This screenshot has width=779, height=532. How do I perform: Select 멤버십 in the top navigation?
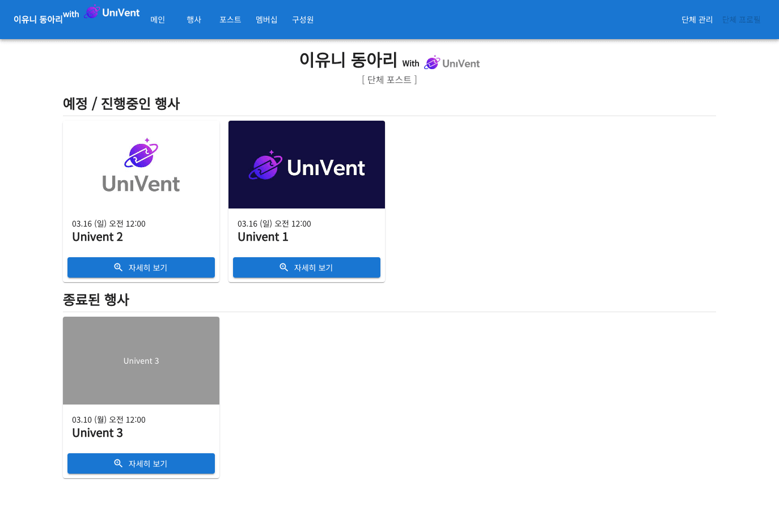[266, 20]
